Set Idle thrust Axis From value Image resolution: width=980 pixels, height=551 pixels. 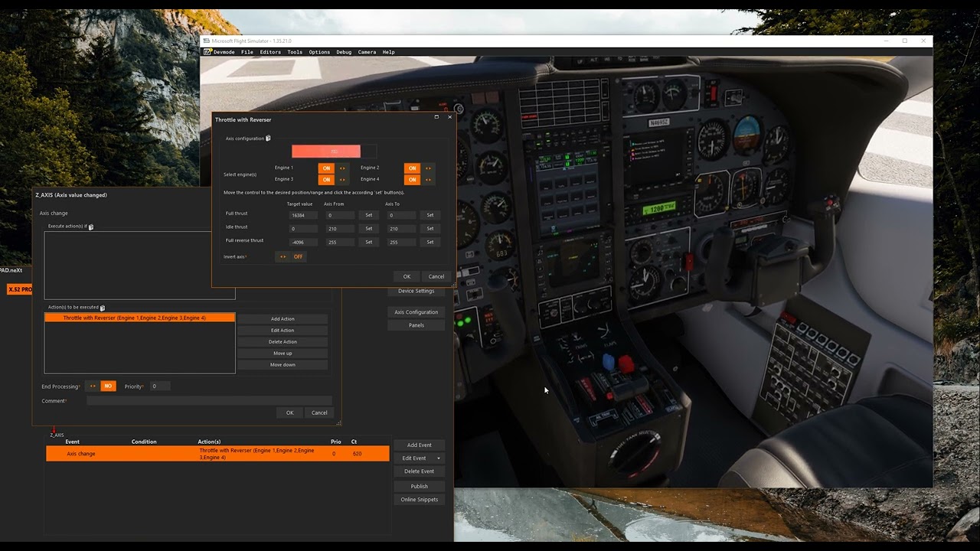tap(369, 228)
